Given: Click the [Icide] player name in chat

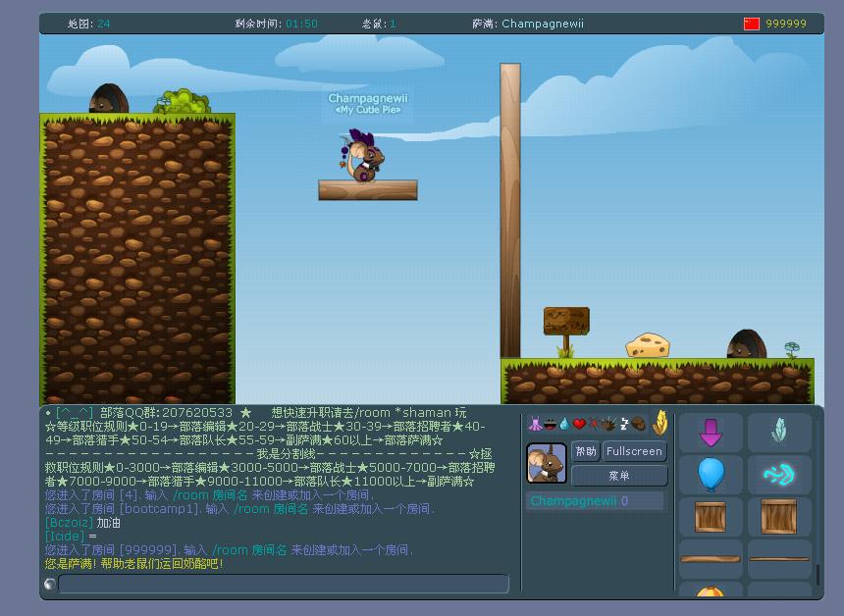Looking at the screenshot, I should pos(65,537).
